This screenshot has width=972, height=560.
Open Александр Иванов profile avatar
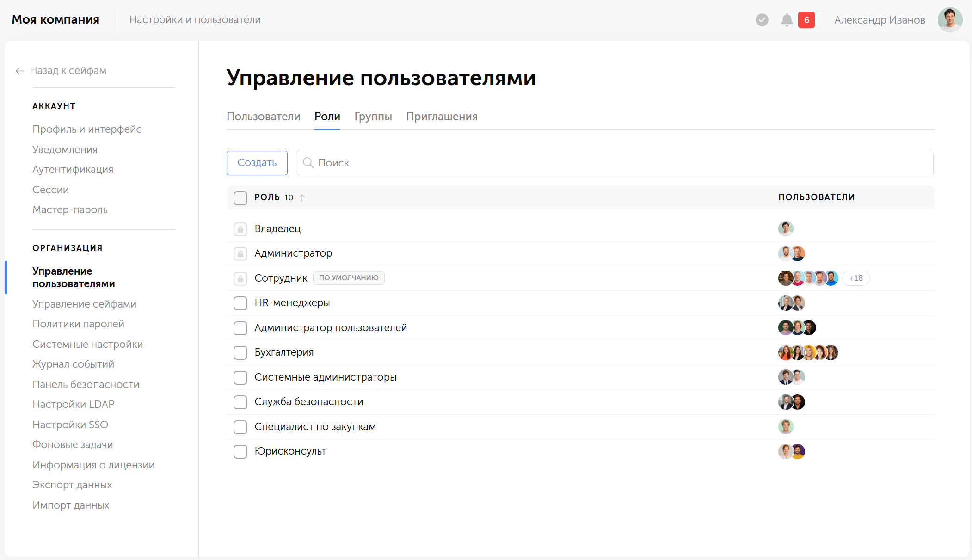(x=950, y=20)
